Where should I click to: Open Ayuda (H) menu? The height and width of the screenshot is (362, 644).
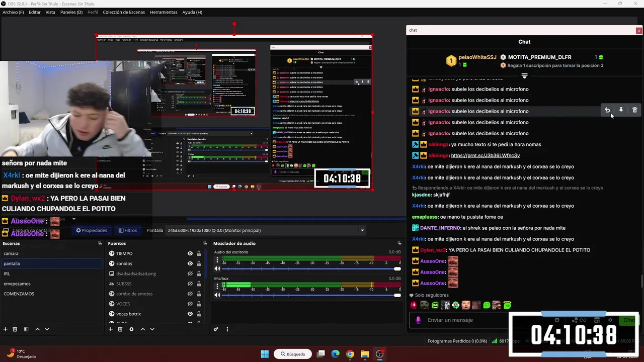tap(192, 12)
